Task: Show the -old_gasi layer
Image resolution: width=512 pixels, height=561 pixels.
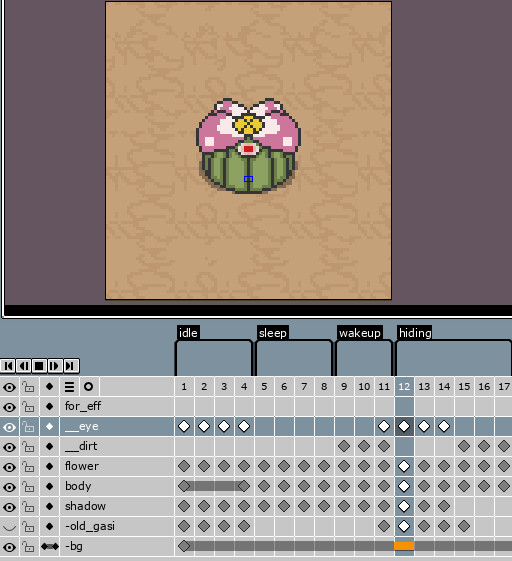Action: pyautogui.click(x=10, y=527)
